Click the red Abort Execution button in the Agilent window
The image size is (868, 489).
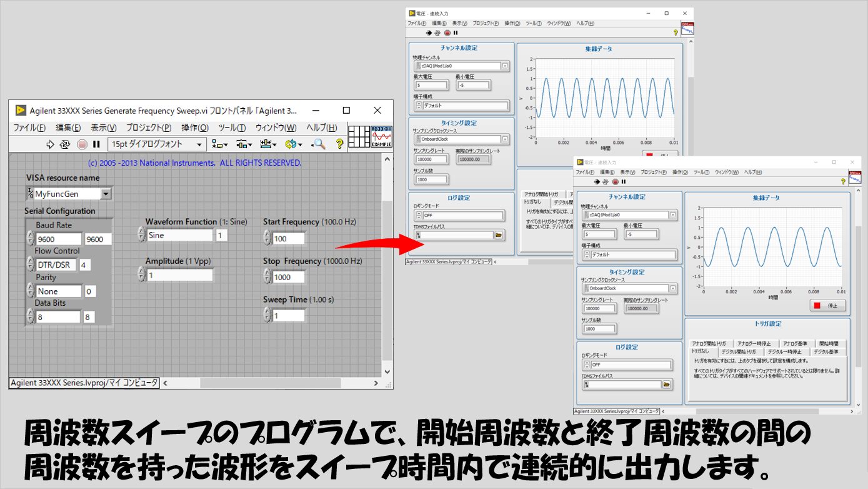click(82, 144)
